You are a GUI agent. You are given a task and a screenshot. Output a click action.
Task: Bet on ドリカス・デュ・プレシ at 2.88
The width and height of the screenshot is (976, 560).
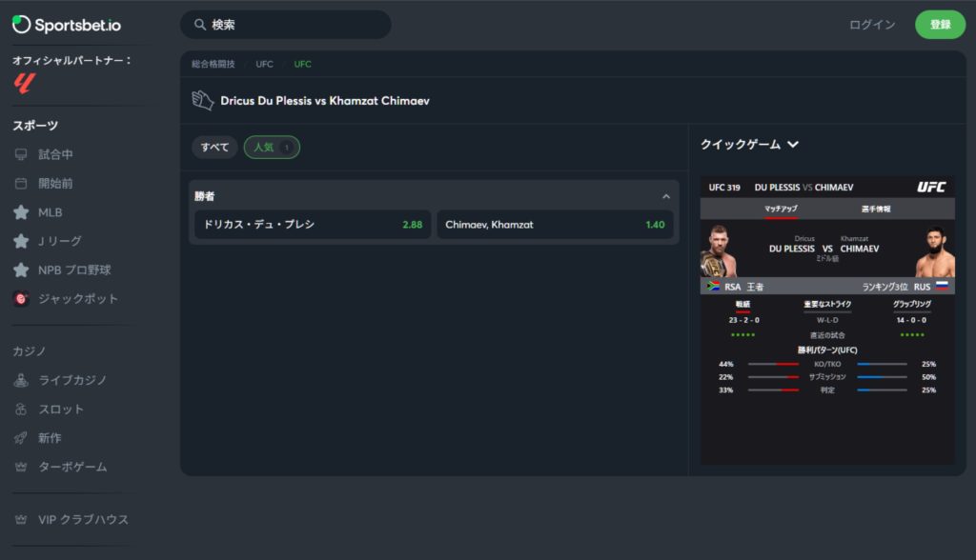tap(313, 225)
